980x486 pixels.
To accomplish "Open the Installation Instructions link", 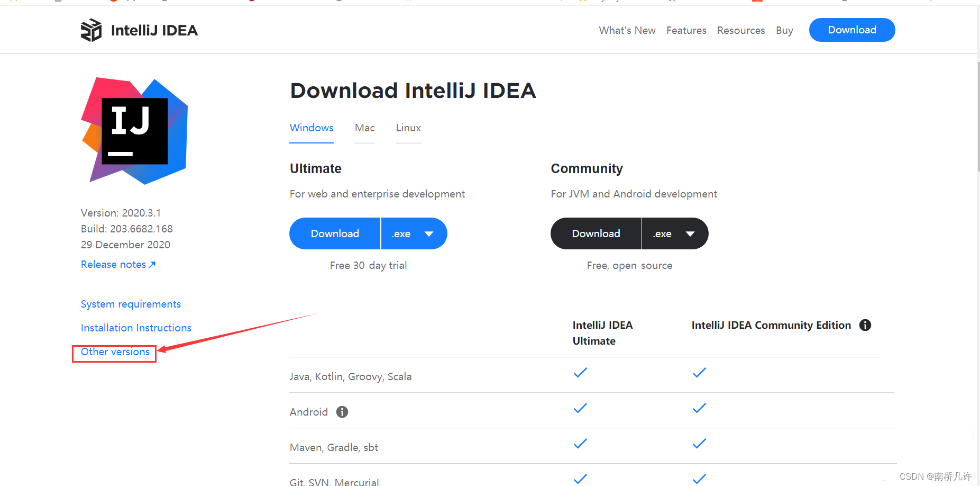I will tap(136, 328).
